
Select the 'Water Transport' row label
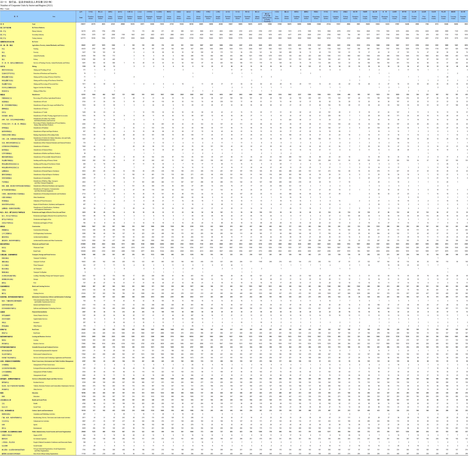(38, 265)
